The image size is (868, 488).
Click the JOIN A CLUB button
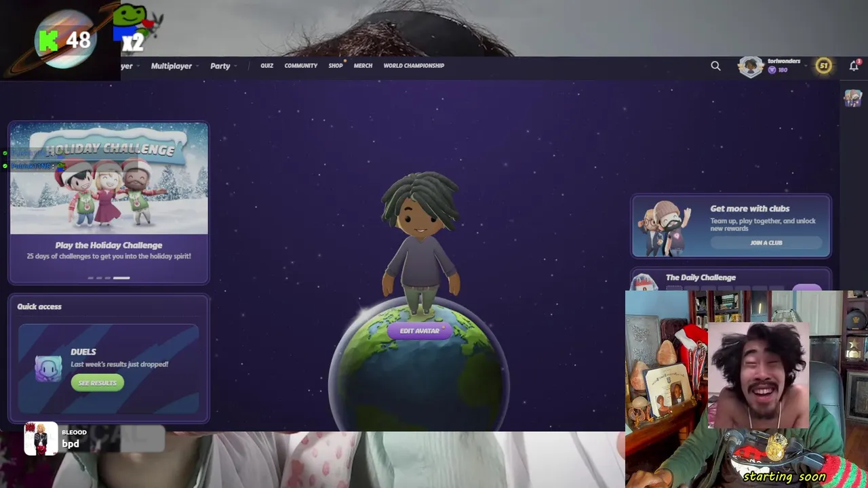766,243
